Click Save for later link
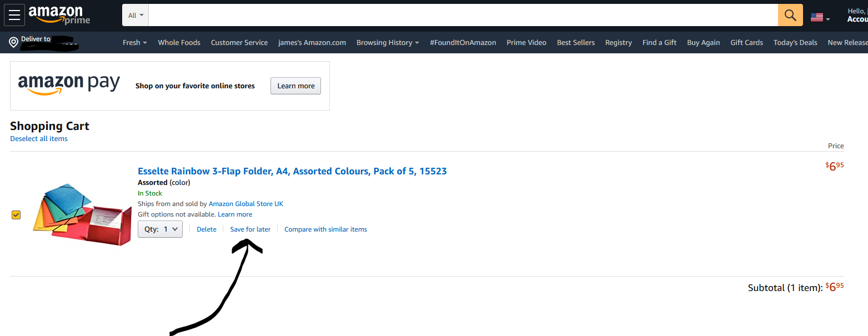The width and height of the screenshot is (868, 336). [x=250, y=229]
